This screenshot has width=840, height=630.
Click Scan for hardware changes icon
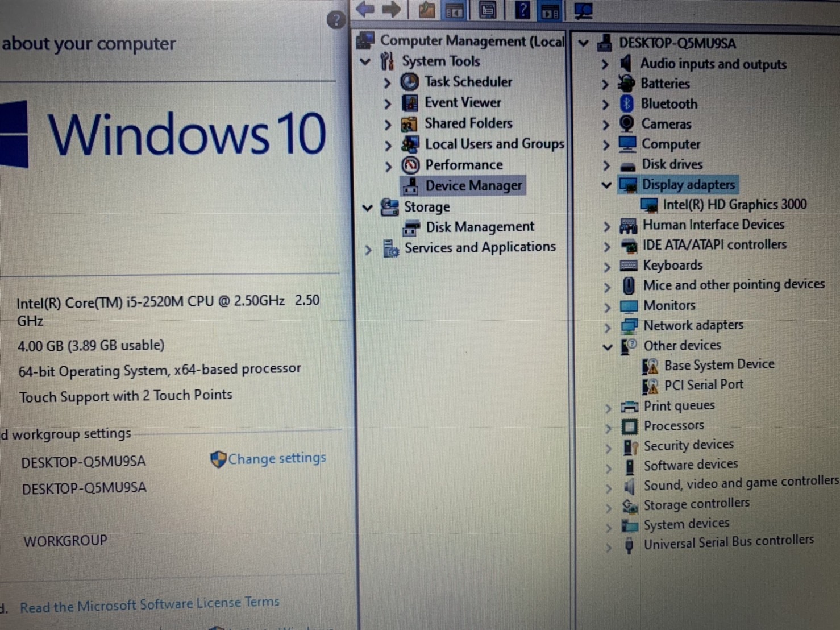583,10
